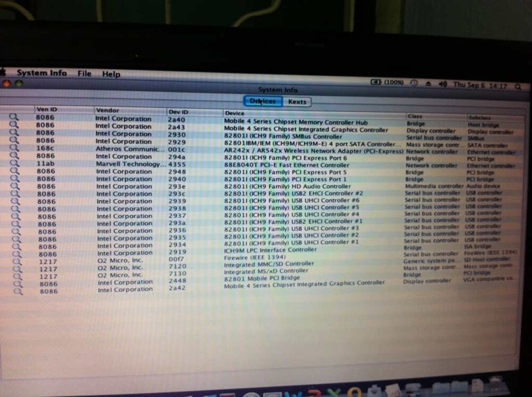Open the File menu
The image size is (532, 397).
tap(84, 73)
